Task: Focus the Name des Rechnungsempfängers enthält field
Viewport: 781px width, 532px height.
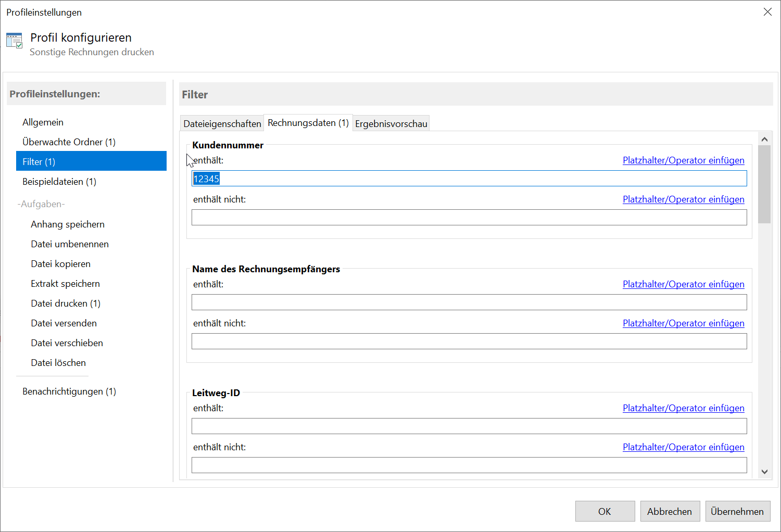Action: 469,302
